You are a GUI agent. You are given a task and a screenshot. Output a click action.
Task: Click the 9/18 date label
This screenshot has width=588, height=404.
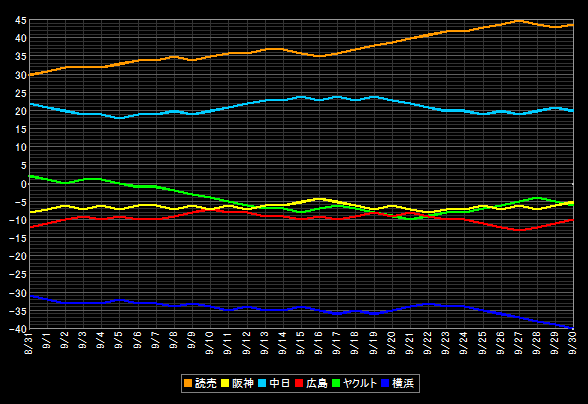(x=355, y=342)
